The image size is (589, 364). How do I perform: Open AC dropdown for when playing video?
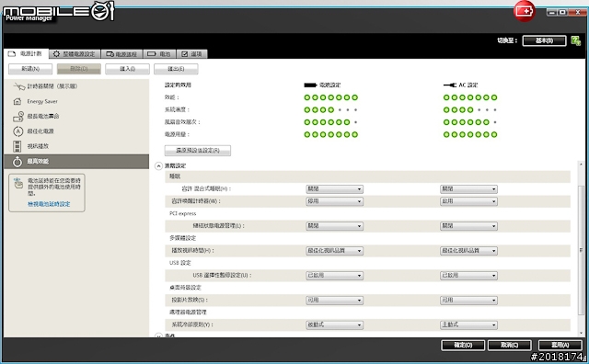468,251
